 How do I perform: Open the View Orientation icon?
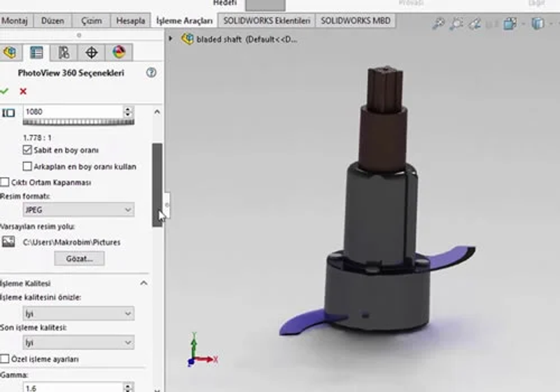pyautogui.click(x=510, y=24)
